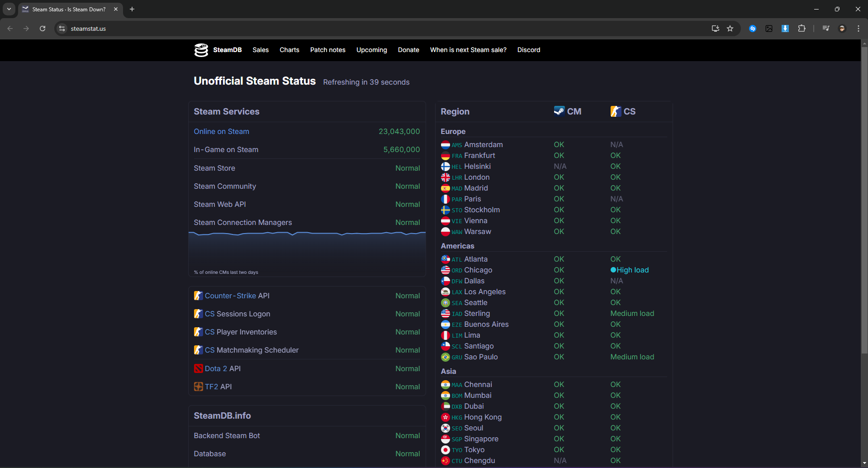
Task: Click the Chicago 'High load' status
Action: click(x=630, y=270)
